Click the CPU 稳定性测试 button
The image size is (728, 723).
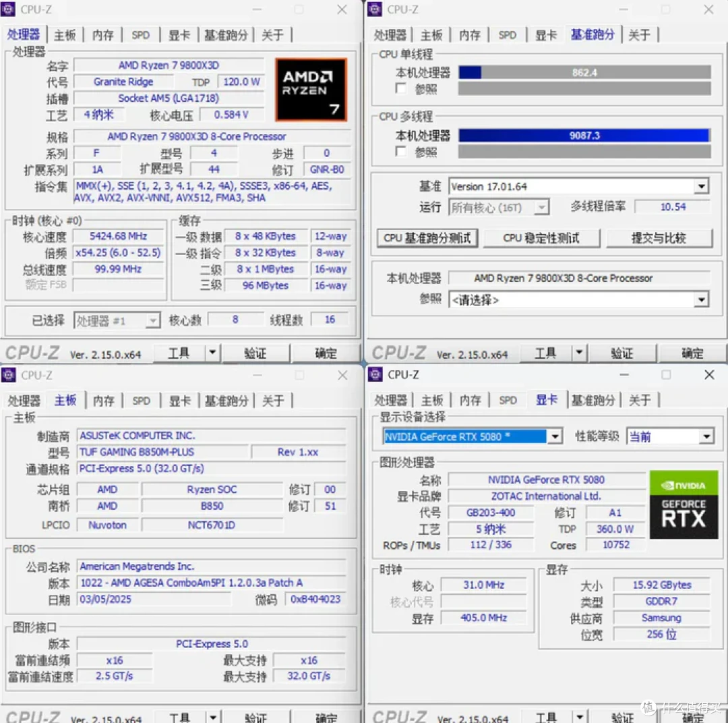point(541,238)
